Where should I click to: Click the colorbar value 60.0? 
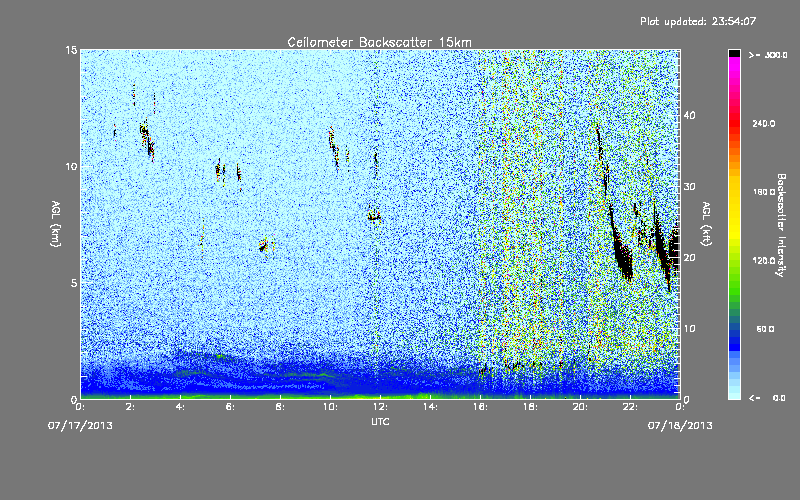pos(765,329)
